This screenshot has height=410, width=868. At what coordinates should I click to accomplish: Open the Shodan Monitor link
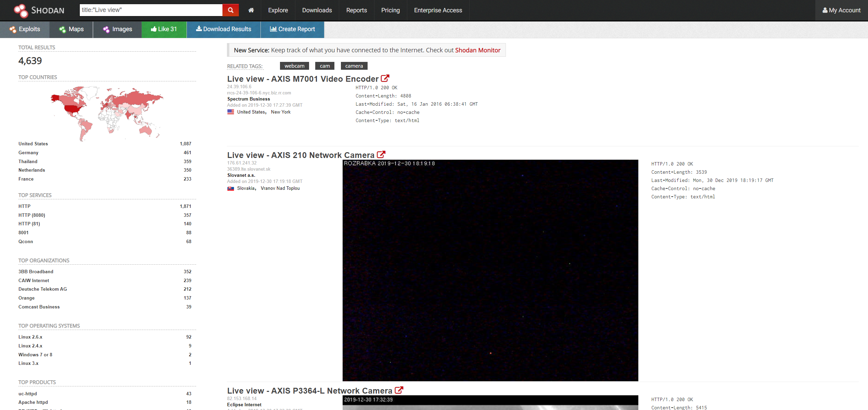click(x=477, y=50)
